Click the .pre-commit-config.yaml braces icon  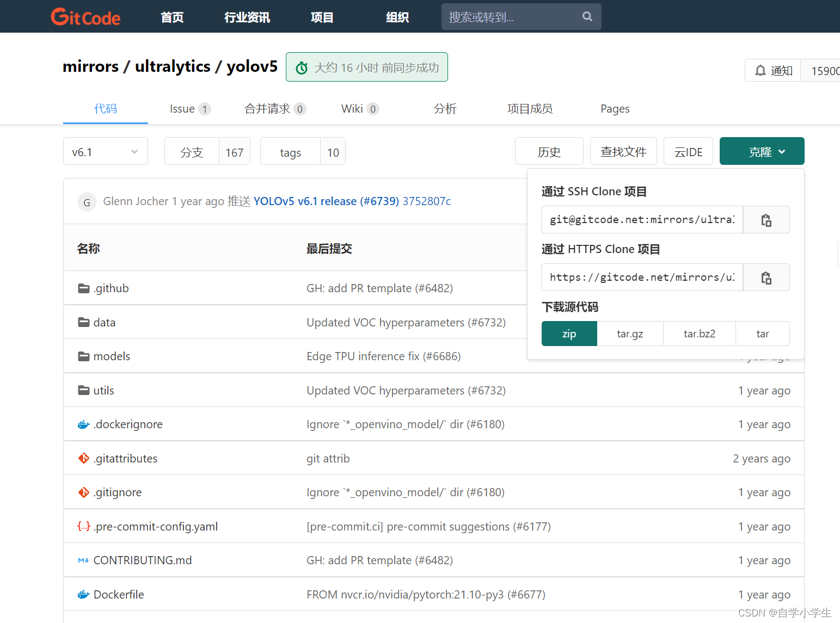84,527
